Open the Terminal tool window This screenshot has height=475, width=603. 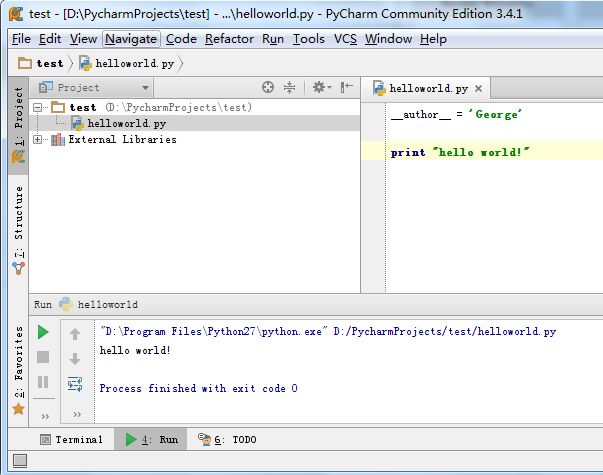tap(72, 439)
